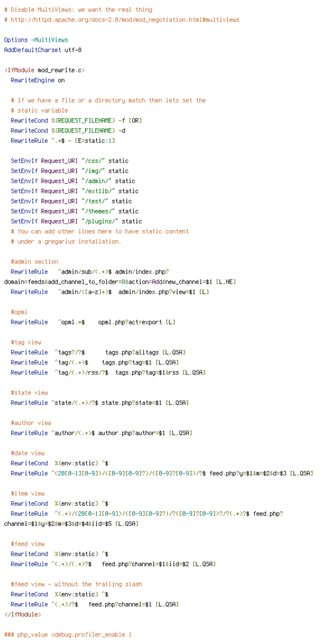Click the E=static:1 RewriteRule line
The width and height of the screenshot is (336, 644).
tap(63, 141)
